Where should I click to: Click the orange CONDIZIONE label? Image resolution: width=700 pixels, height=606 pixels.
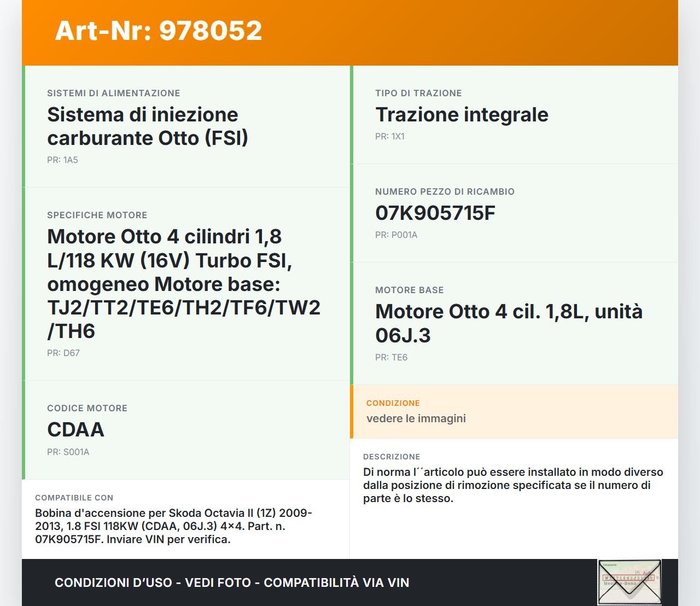pos(393,403)
